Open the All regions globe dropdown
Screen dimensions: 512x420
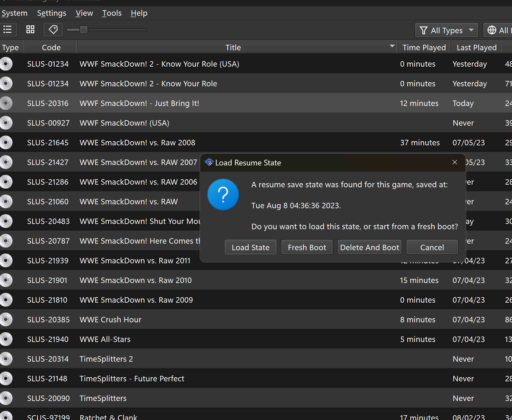[498, 30]
